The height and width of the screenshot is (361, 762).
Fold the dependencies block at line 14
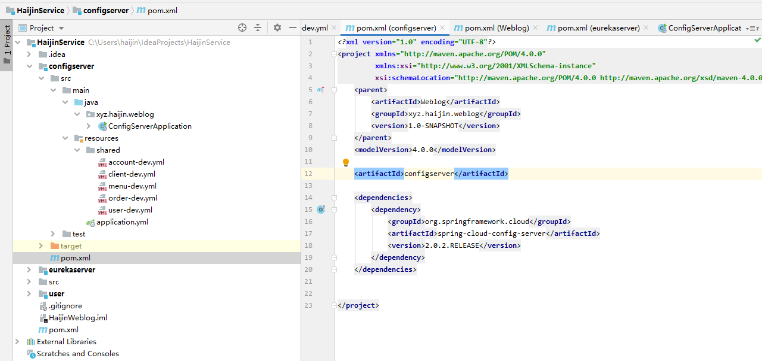(x=334, y=198)
